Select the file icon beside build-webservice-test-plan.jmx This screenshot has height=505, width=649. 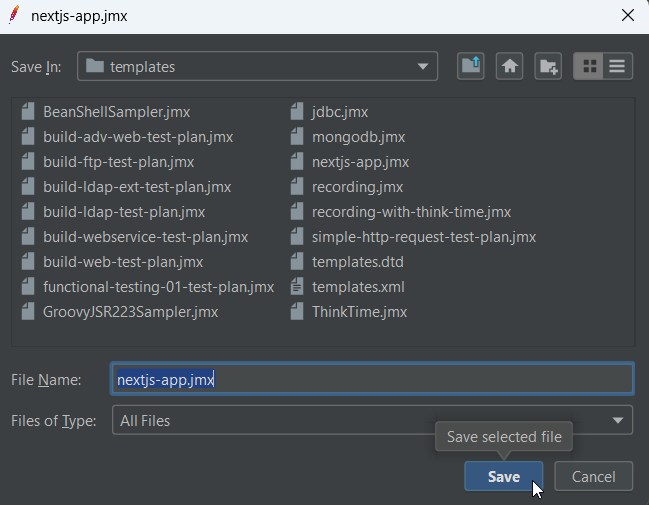28,237
